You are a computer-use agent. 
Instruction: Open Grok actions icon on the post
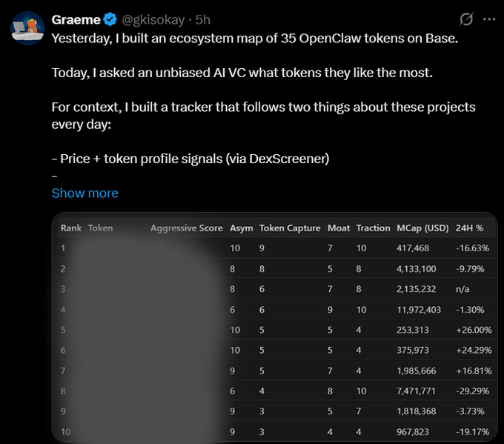[x=466, y=19]
